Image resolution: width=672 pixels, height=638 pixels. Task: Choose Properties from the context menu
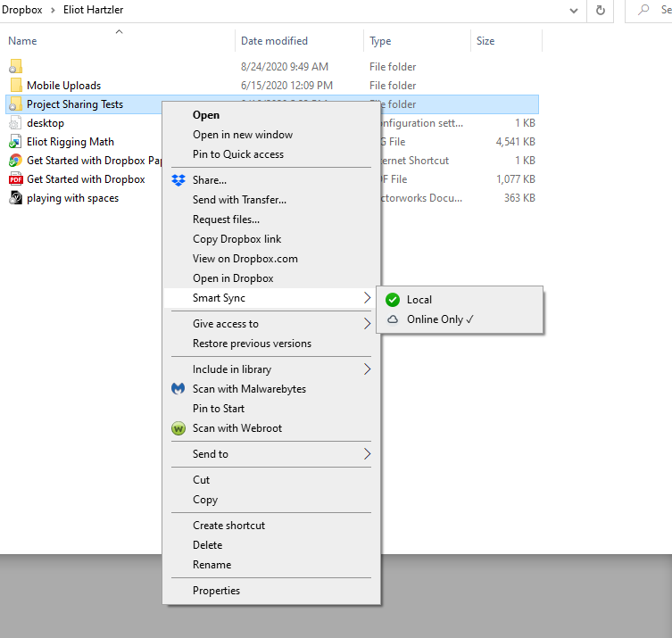216,591
